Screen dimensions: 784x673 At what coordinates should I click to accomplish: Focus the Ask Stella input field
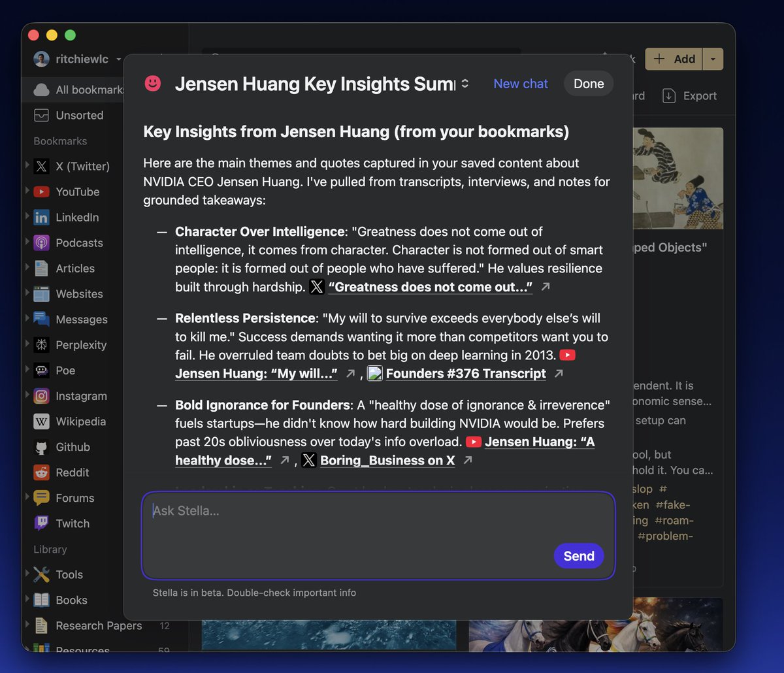[x=378, y=536]
